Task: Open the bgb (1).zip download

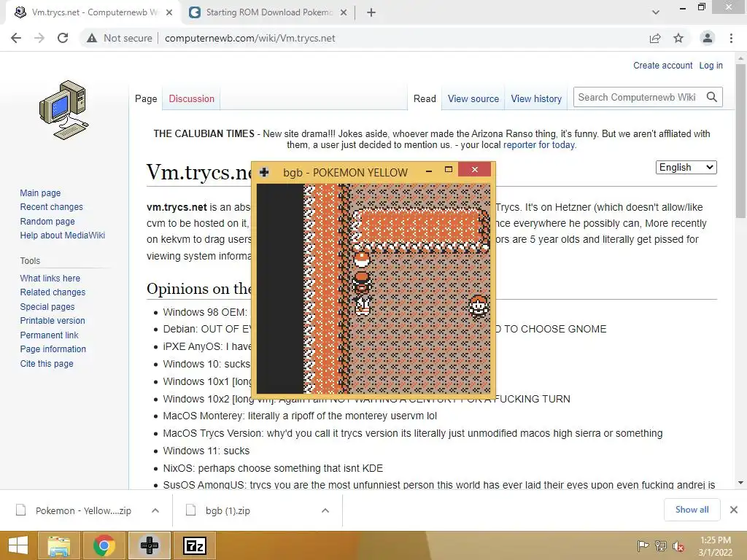Action: [228, 510]
